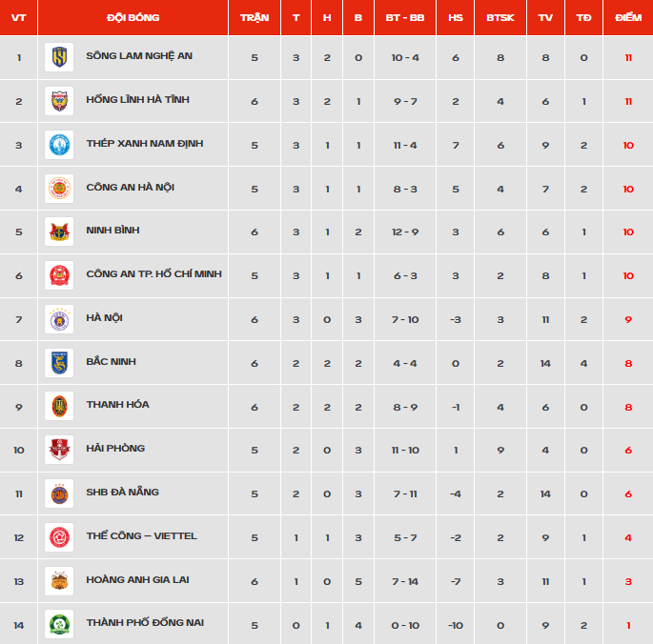Click the Ninh Bình club emblem
This screenshot has width=653, height=644.
point(59,231)
